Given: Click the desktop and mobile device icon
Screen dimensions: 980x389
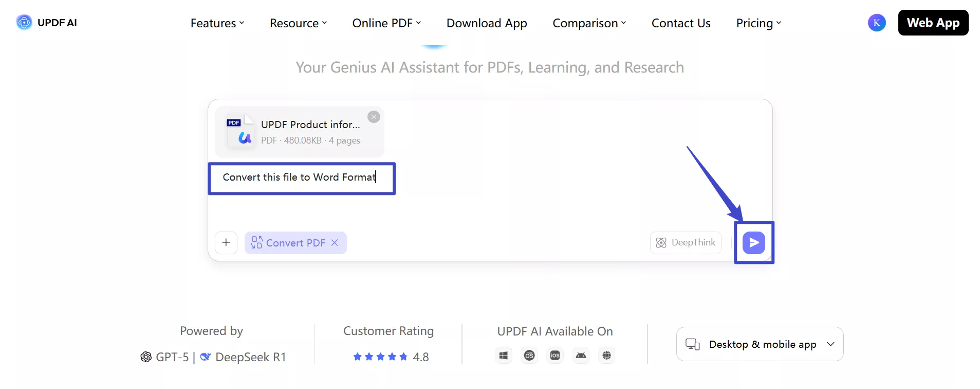Looking at the screenshot, I should [693, 344].
